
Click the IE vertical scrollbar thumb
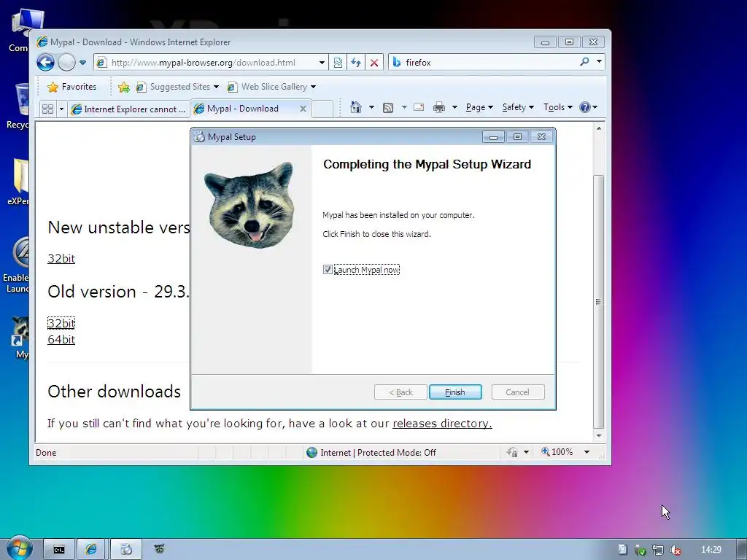(599, 301)
